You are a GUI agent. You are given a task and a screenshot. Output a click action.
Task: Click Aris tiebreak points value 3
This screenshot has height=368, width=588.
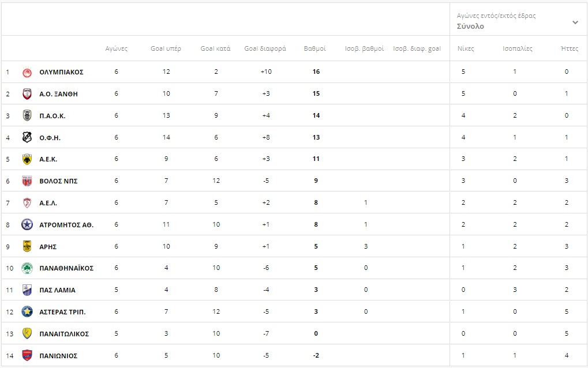[366, 246]
